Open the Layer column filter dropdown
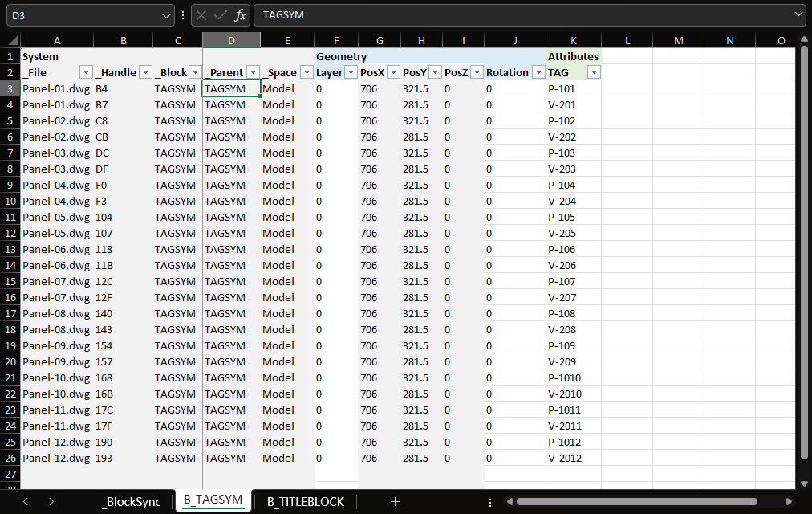Screen dimensions: 812x514 tap(351, 72)
